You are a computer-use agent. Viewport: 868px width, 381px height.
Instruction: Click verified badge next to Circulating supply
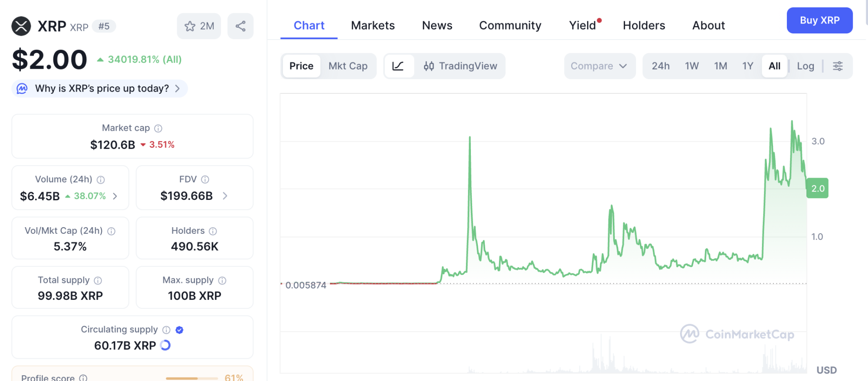coord(179,330)
